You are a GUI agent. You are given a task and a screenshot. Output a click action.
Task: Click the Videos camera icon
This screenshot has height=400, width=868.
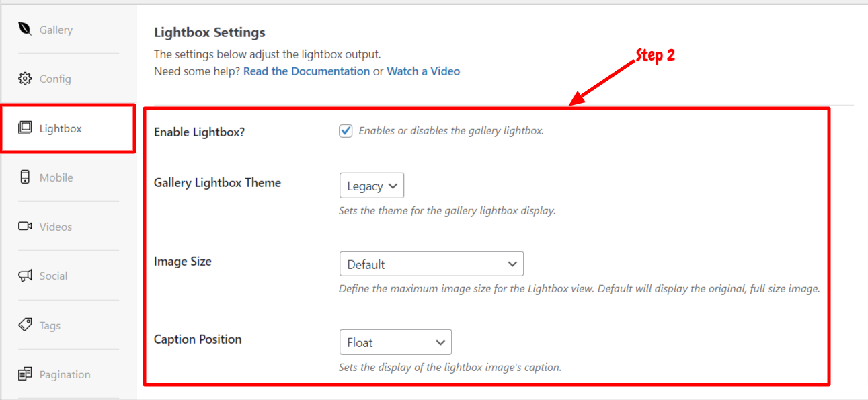25,226
